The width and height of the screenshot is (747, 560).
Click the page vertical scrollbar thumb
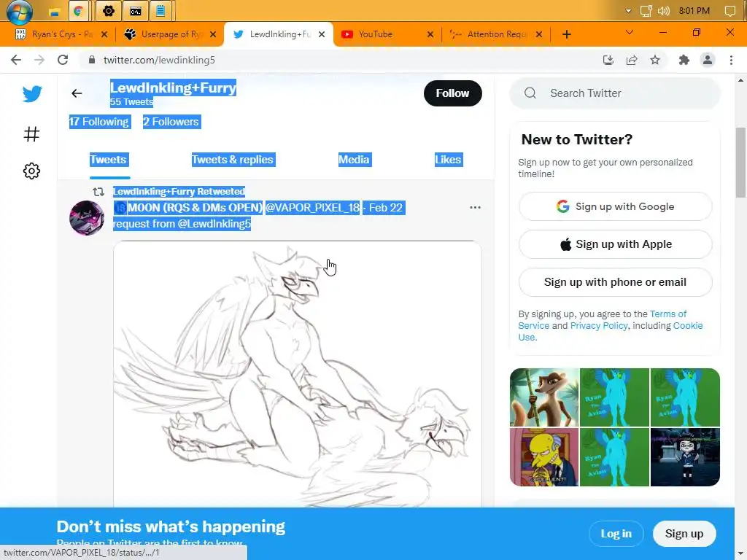coord(740,162)
